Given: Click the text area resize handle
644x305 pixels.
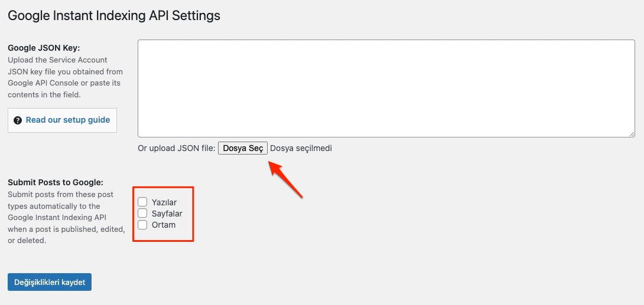Looking at the screenshot, I should pyautogui.click(x=631, y=133).
